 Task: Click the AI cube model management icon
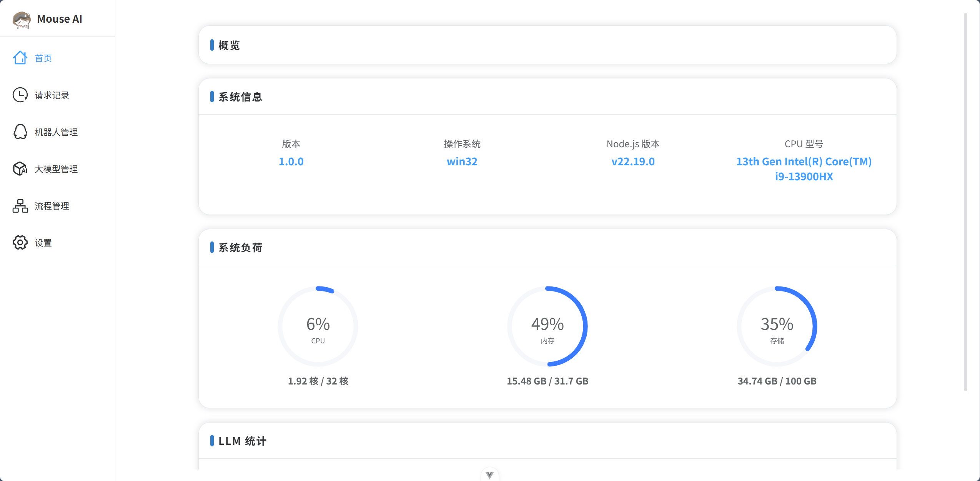[20, 169]
